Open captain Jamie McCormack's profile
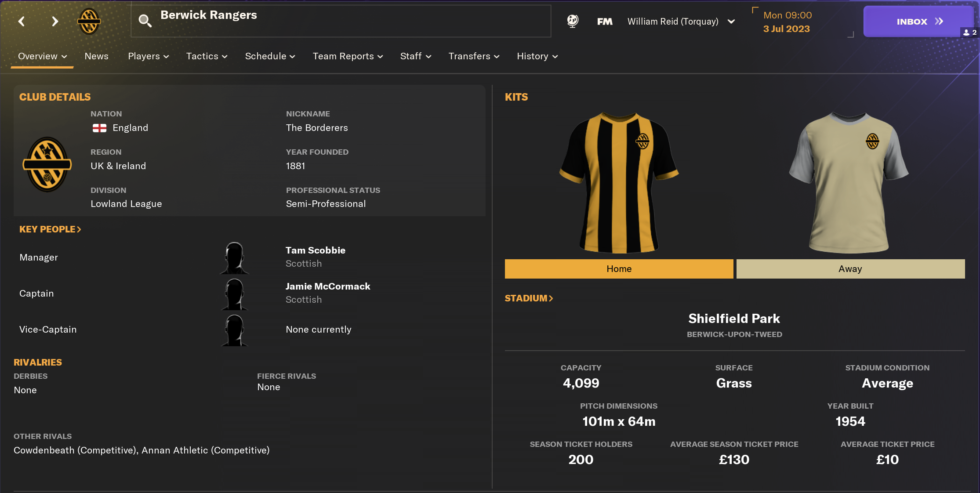This screenshot has width=980, height=493. (x=328, y=286)
